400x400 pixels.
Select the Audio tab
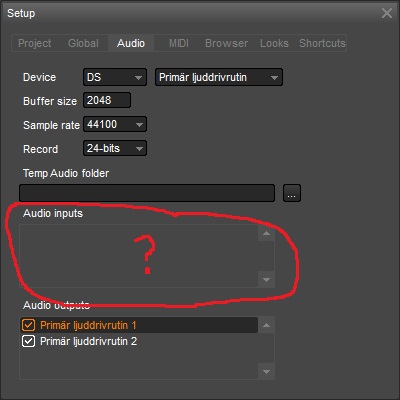pyautogui.click(x=131, y=43)
